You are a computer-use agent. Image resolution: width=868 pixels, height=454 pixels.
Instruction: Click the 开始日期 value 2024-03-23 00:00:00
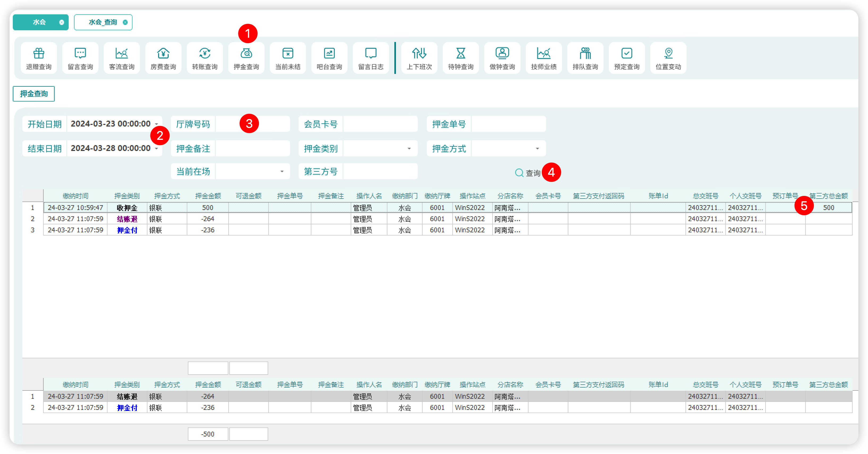click(x=110, y=124)
